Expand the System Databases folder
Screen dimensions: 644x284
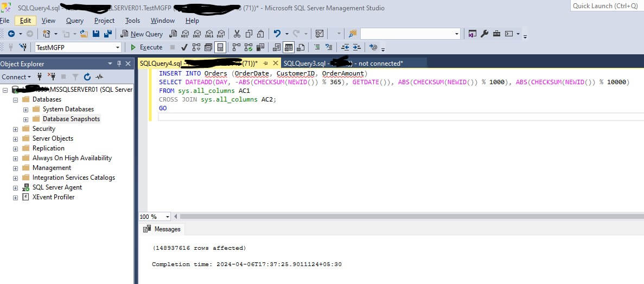click(x=25, y=109)
